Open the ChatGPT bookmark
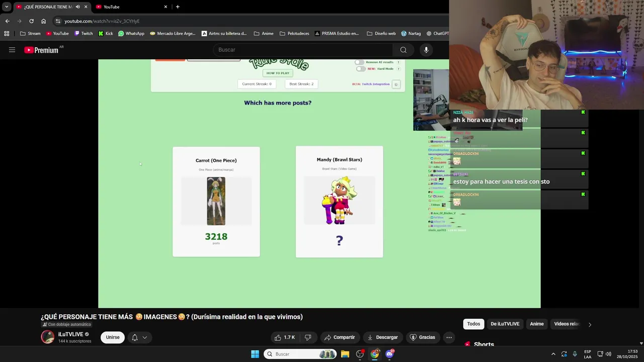644x362 pixels. [437, 34]
